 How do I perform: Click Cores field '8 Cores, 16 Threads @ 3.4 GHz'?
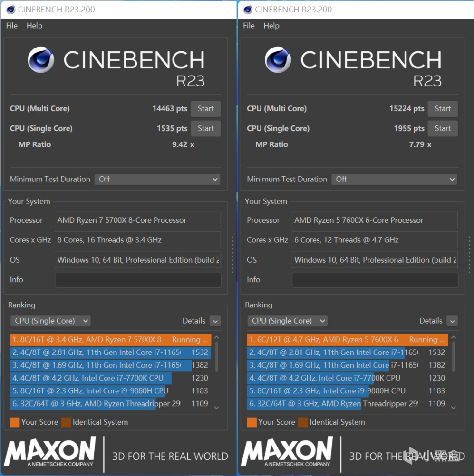(x=138, y=240)
